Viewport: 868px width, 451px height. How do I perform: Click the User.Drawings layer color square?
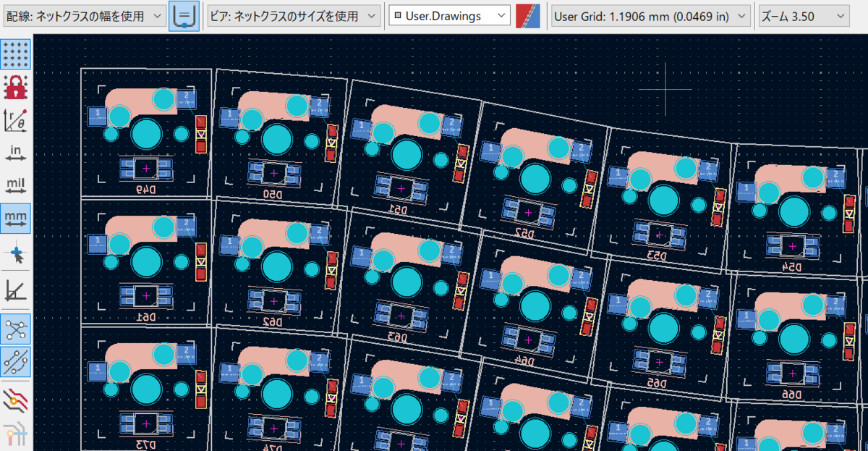pyautogui.click(x=396, y=16)
